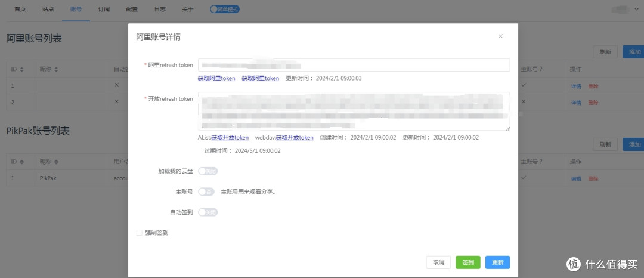The image size is (644, 278).
Task: Open the 配置 tab
Action: [x=132, y=9]
